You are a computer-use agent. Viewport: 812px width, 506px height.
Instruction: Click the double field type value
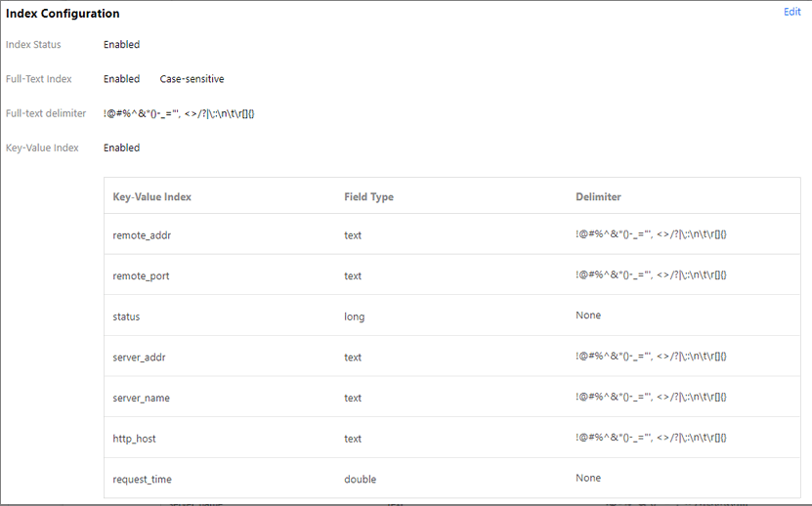click(360, 480)
